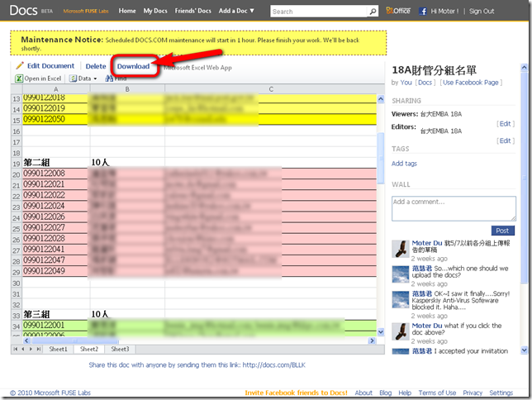Screen dimensions: 532x400
Task: Click the Excel icon beside Open in Excel
Action: tap(19, 79)
